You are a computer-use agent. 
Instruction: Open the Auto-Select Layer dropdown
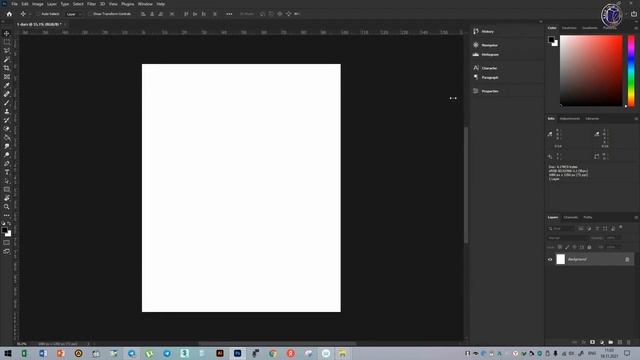(x=74, y=14)
